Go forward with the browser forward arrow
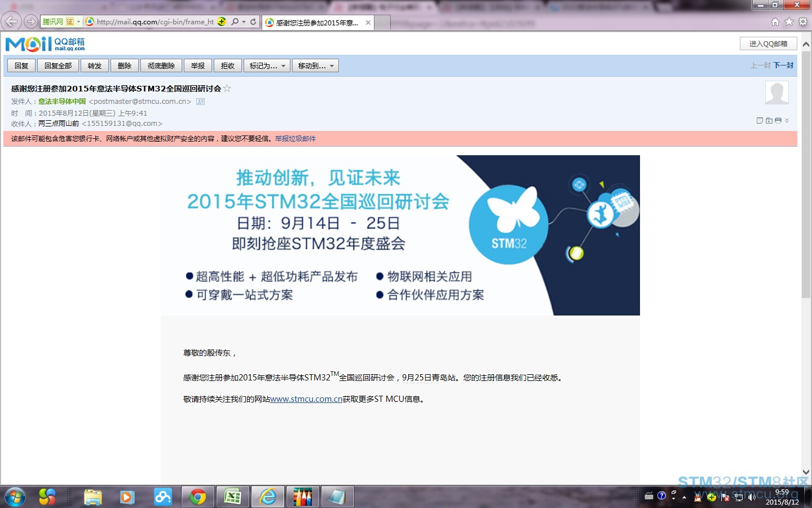The width and height of the screenshot is (812, 508). pos(31,22)
